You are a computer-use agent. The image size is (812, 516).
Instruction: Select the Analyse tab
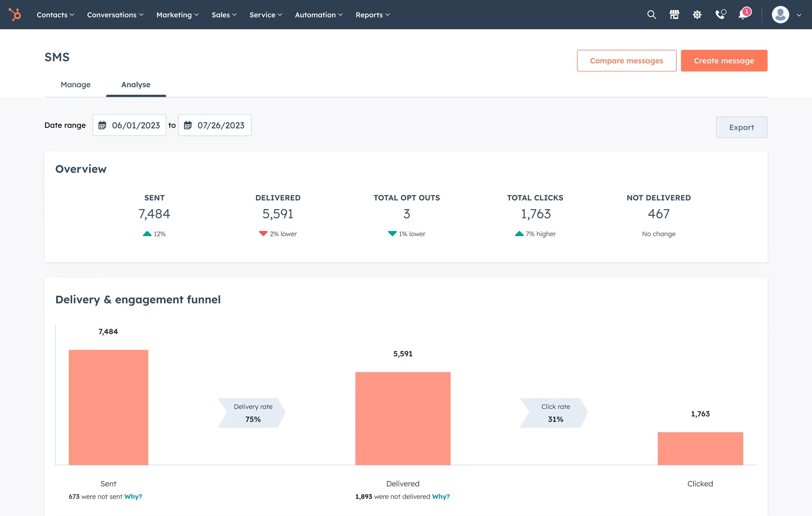pyautogui.click(x=136, y=84)
